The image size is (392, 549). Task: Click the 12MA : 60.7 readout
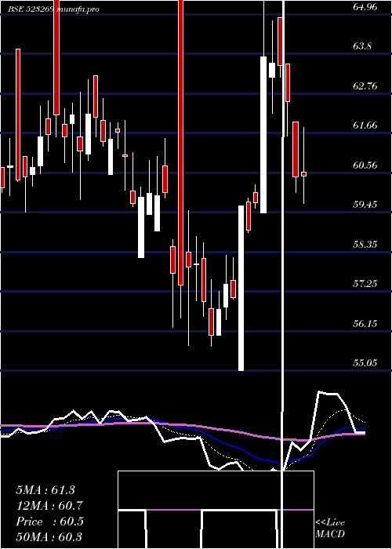click(x=49, y=506)
